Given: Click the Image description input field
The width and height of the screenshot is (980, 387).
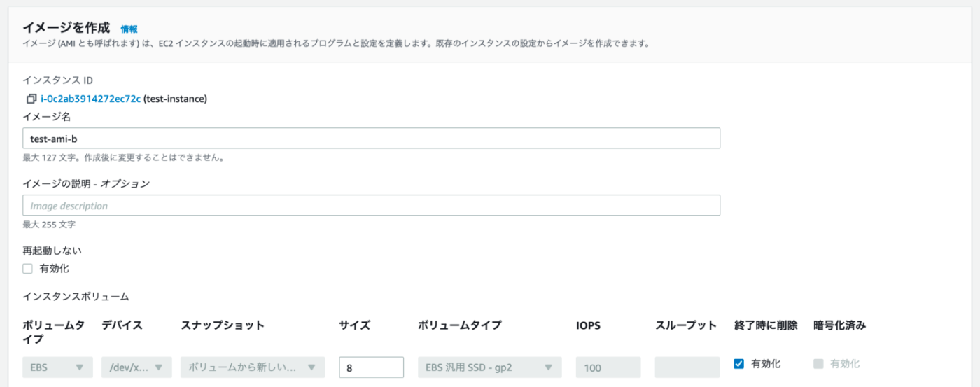Looking at the screenshot, I should coord(372,206).
